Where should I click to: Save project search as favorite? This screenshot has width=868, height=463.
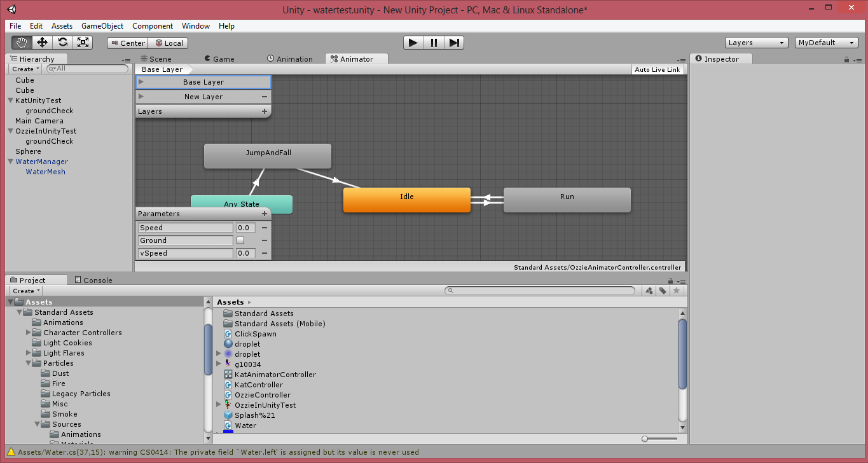[x=677, y=291]
